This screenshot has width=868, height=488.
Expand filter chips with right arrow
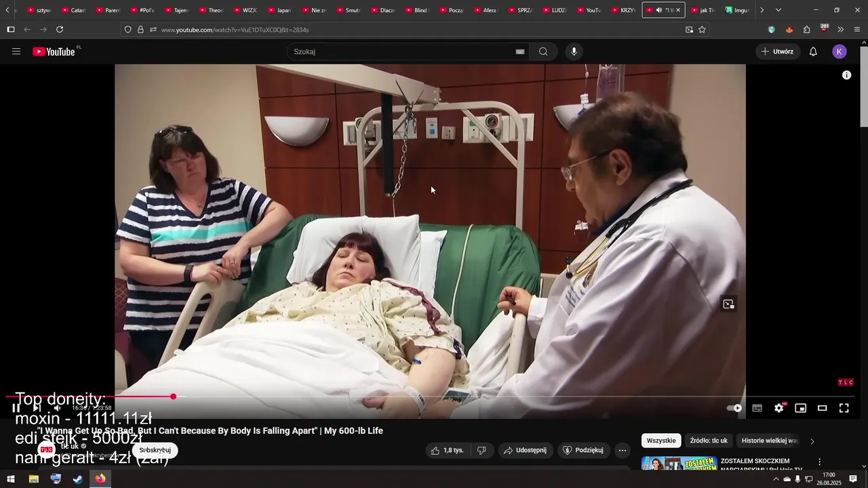(812, 441)
